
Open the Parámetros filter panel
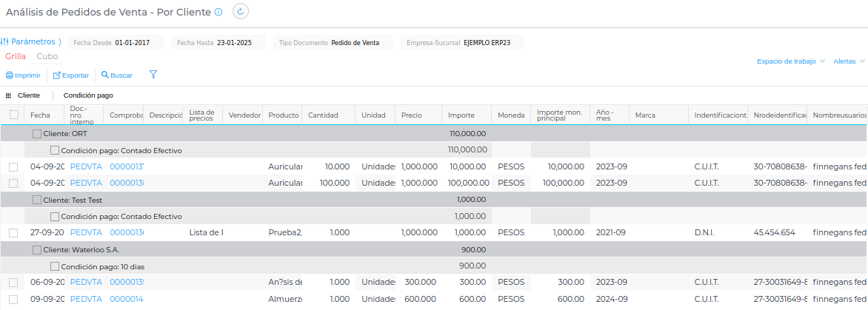pyautogui.click(x=33, y=42)
